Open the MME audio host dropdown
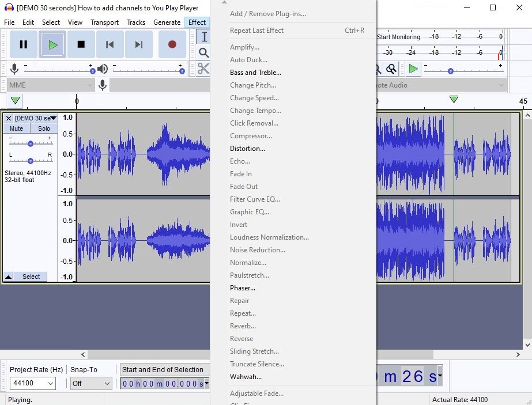This screenshot has height=405, width=532. [x=50, y=85]
